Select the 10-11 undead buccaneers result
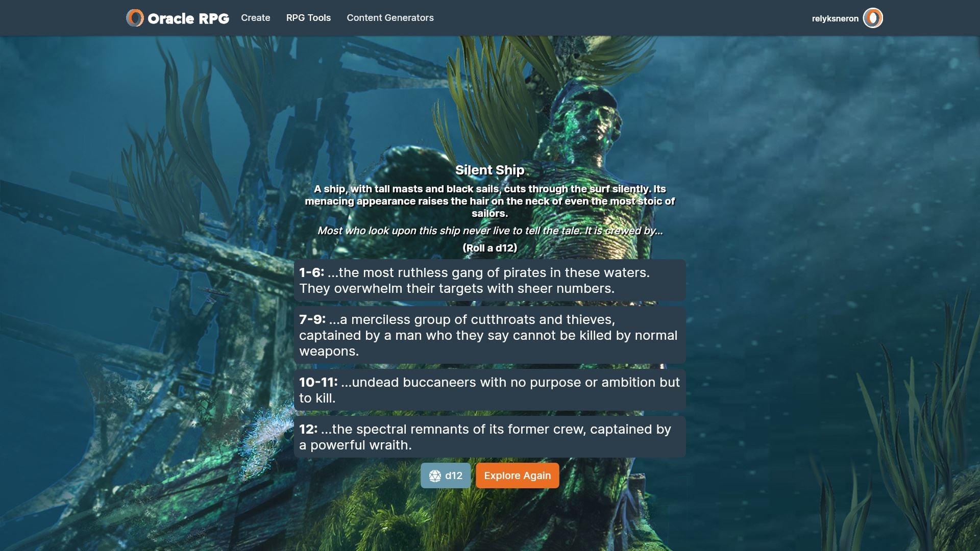Viewport: 980px width, 551px height. coord(489,390)
